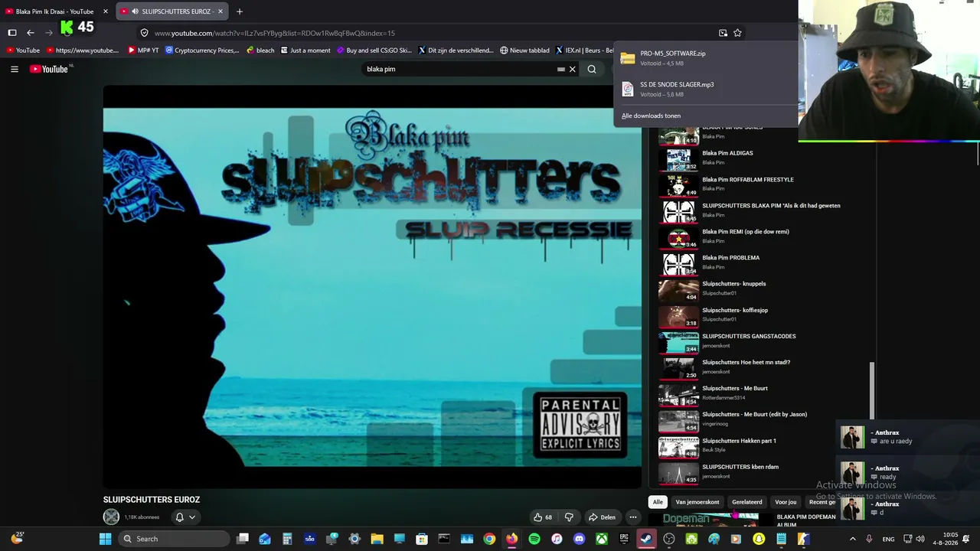Screen dimensions: 980x551
Task: Select the 'Van jemoerskont' filter chip
Action: (697, 502)
